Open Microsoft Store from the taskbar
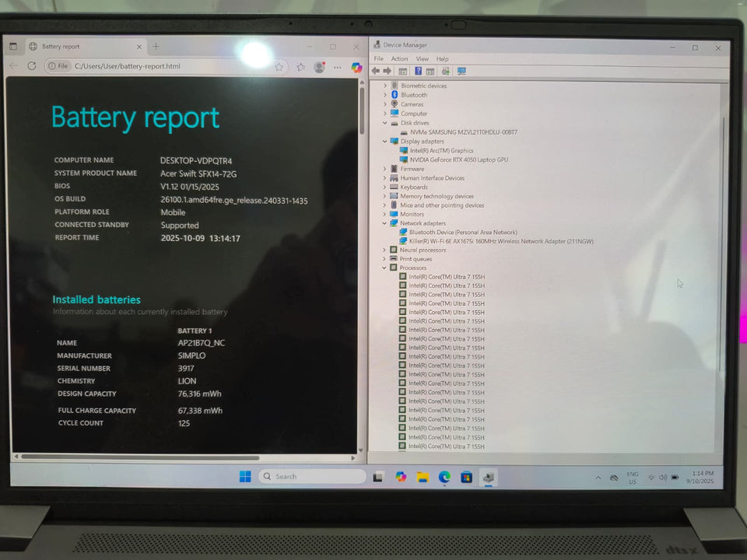The width and height of the screenshot is (747, 560). click(x=466, y=476)
